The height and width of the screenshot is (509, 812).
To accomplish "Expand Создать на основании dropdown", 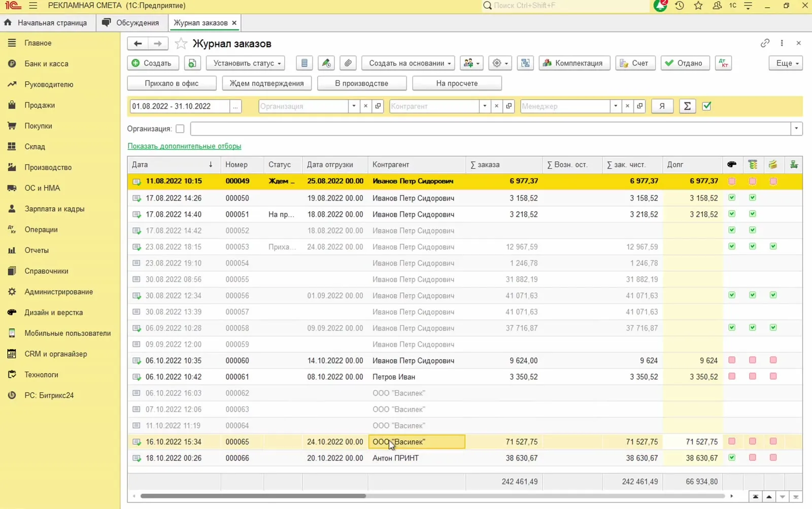I will [x=408, y=63].
